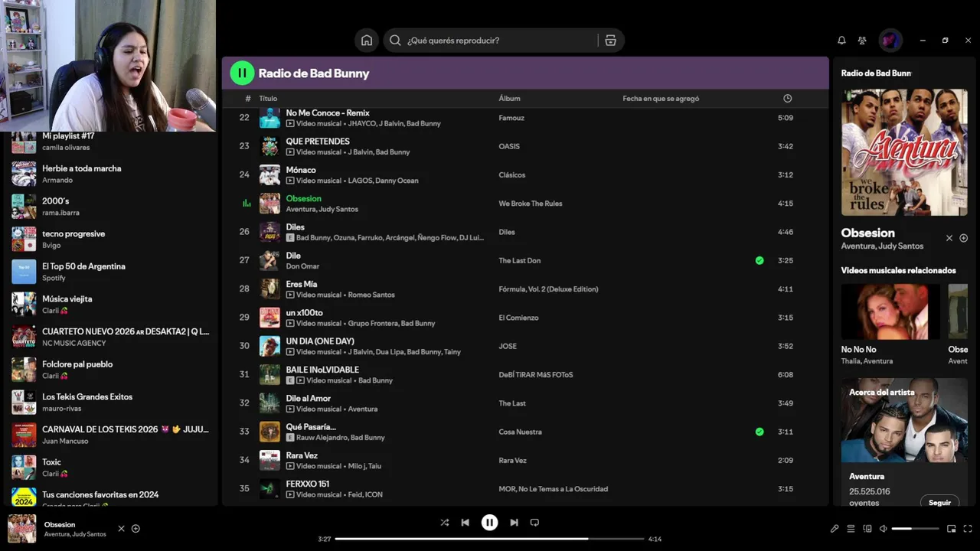980x551 pixels.
Task: Toggle the saved checkmark on Qué Pasaría...
Action: (759, 432)
